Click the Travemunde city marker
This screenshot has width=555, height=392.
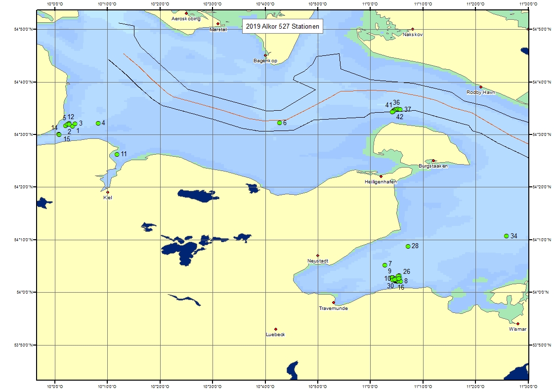coord(334,303)
